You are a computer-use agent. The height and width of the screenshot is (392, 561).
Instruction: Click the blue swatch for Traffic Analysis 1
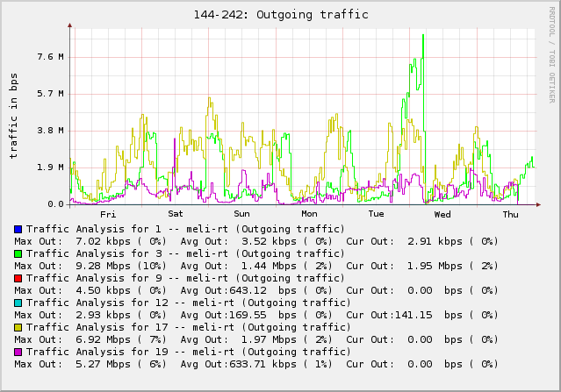click(x=18, y=229)
